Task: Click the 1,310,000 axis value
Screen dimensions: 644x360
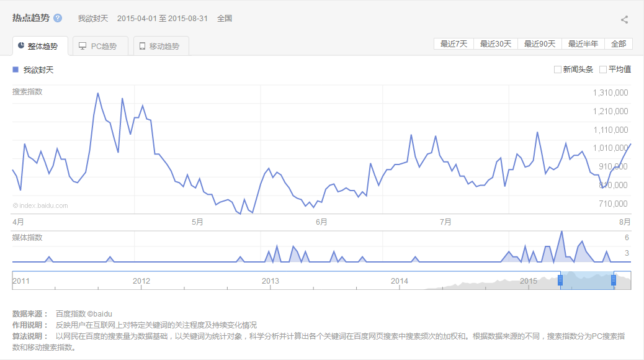Action: coord(610,93)
